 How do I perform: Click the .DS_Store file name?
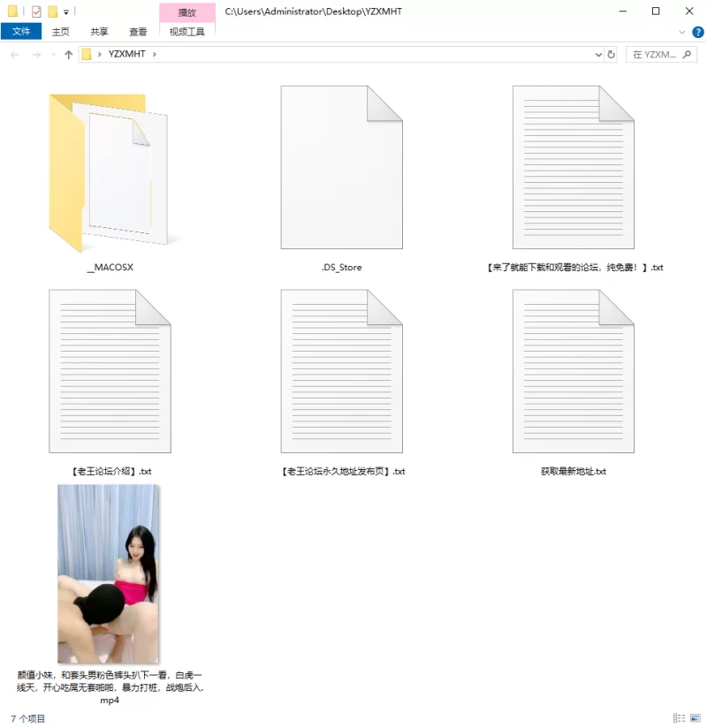(x=341, y=268)
